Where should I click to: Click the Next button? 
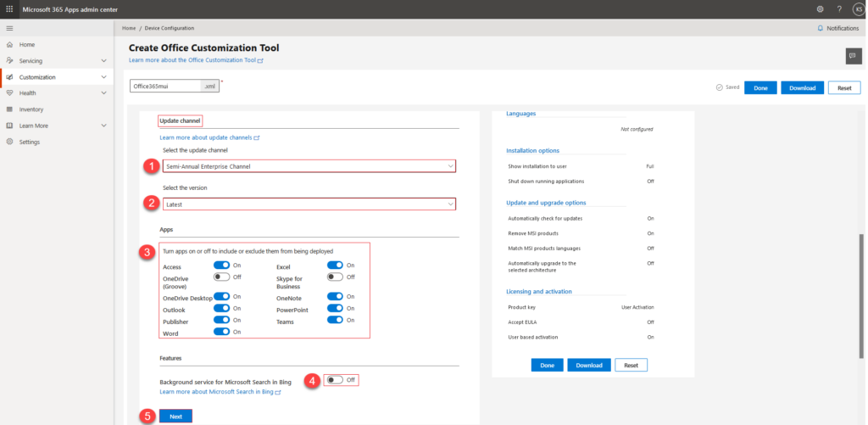pyautogui.click(x=175, y=417)
